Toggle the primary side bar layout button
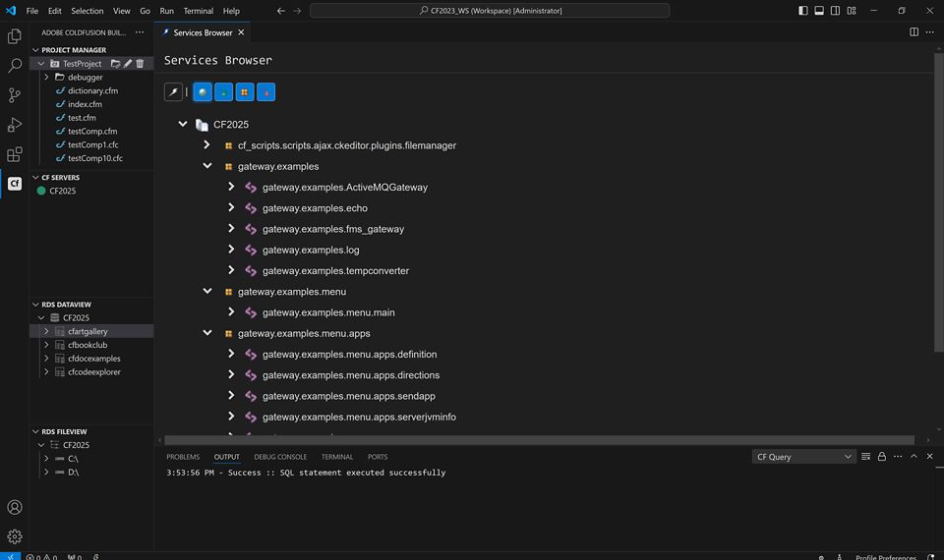Viewport: 944px width, 560px height. pos(803,11)
